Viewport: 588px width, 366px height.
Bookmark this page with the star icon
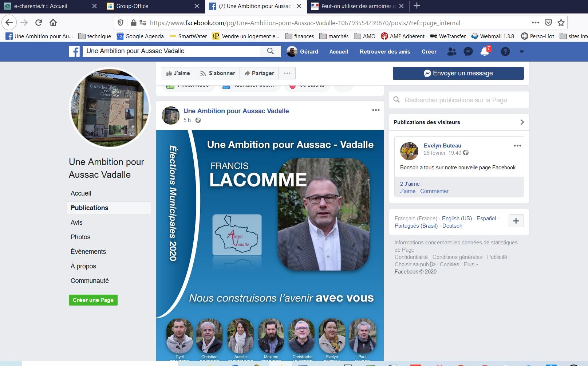coord(561,23)
